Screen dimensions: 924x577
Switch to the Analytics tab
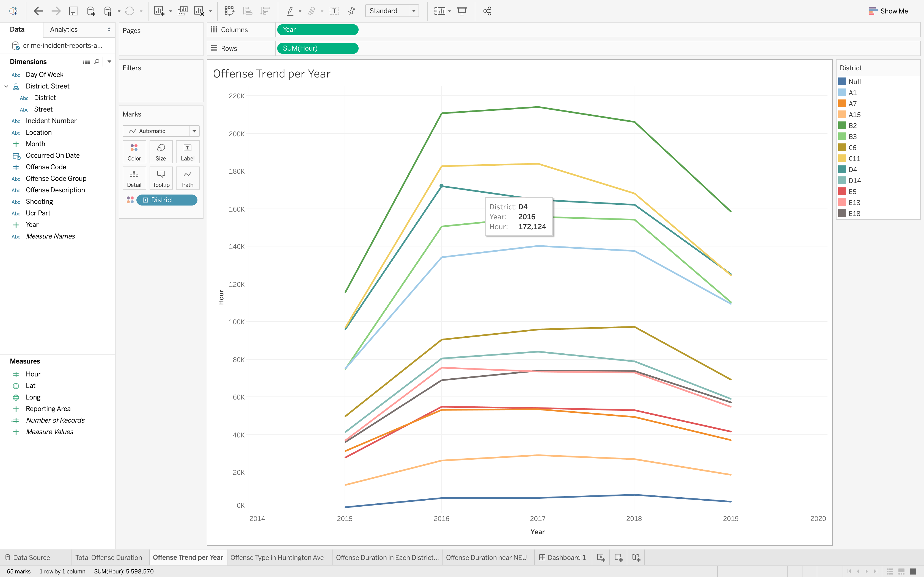point(64,29)
